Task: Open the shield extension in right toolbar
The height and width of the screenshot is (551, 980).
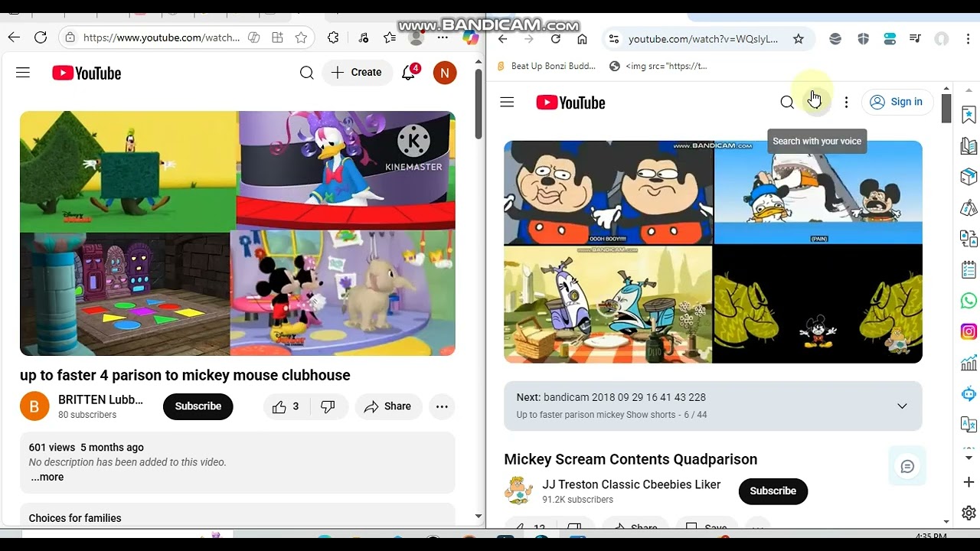Action: [x=864, y=39]
